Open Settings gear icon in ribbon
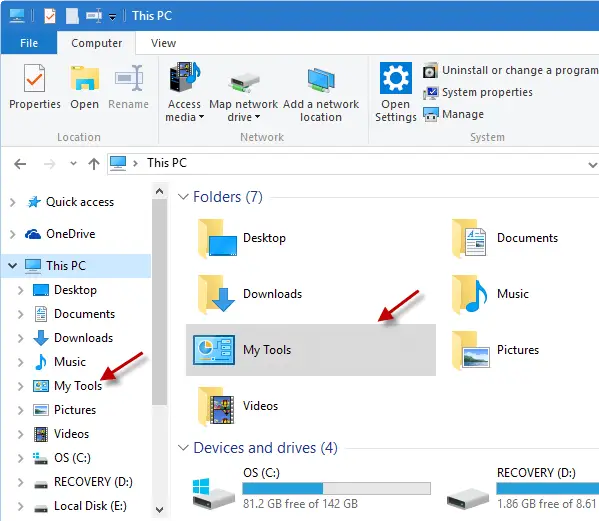This screenshot has width=599, height=521. point(396,78)
